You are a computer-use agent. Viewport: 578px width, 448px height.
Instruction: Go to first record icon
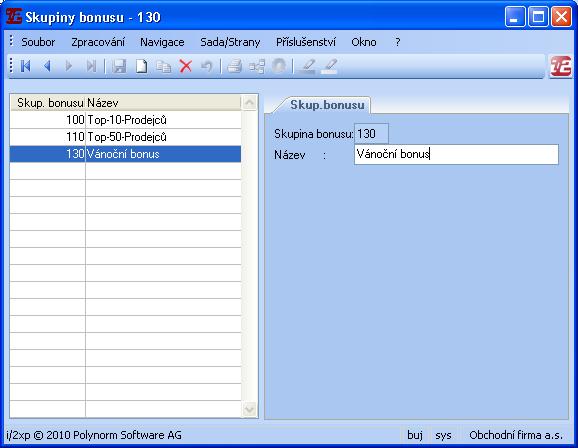coord(25,66)
